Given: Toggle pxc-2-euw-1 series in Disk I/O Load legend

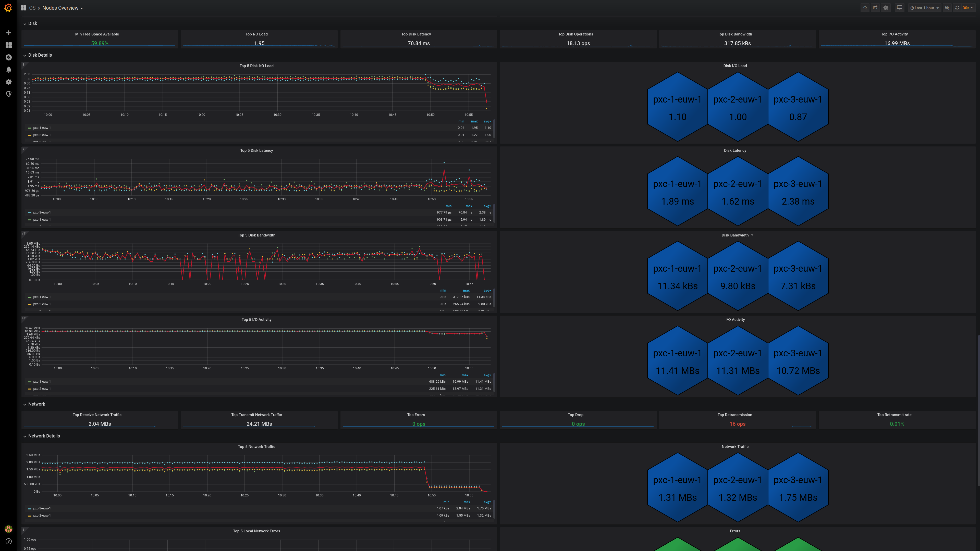Looking at the screenshot, I should point(42,135).
